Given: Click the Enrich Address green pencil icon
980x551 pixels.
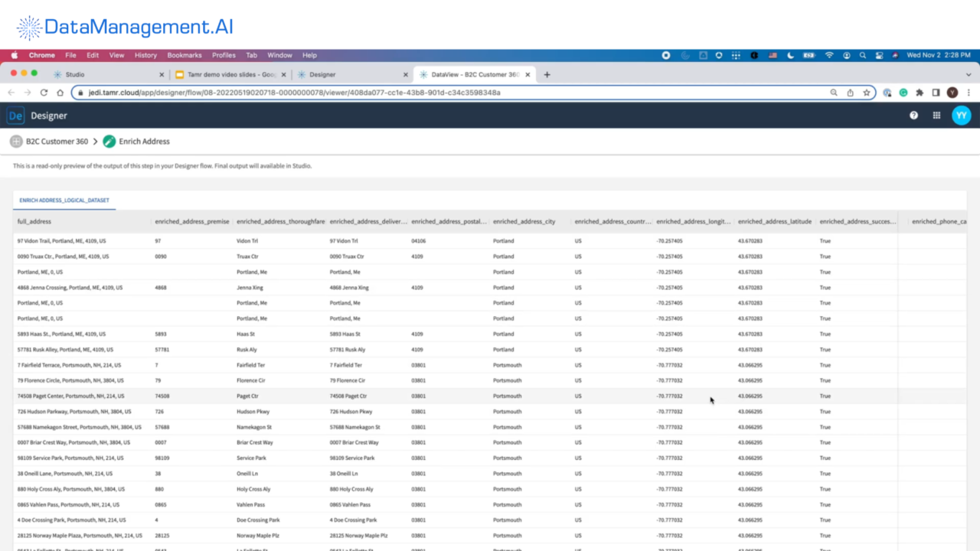Looking at the screenshot, I should pyautogui.click(x=109, y=142).
